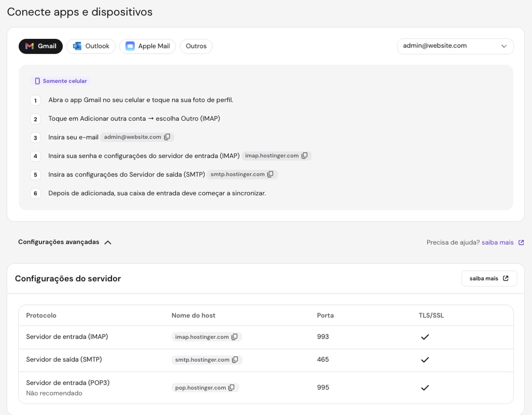This screenshot has height=415, width=532.
Task: Copy pop.hostinger.com host name in table
Action: [231, 387]
